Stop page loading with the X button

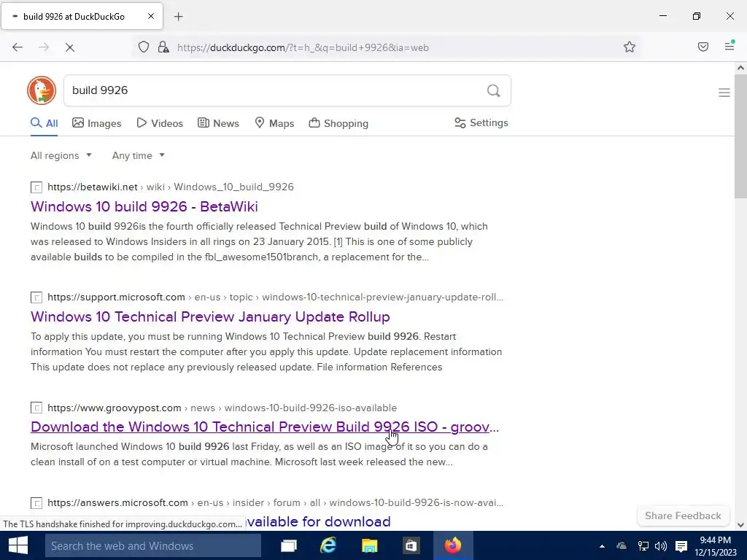point(69,47)
